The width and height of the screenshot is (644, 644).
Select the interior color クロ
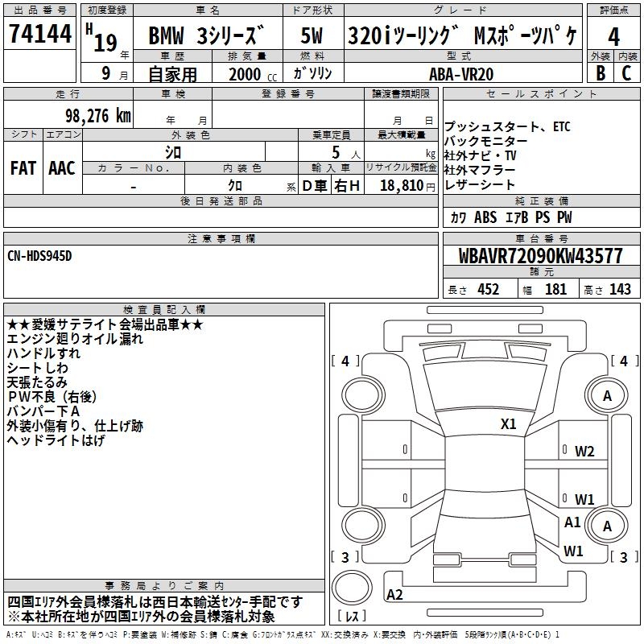235,186
